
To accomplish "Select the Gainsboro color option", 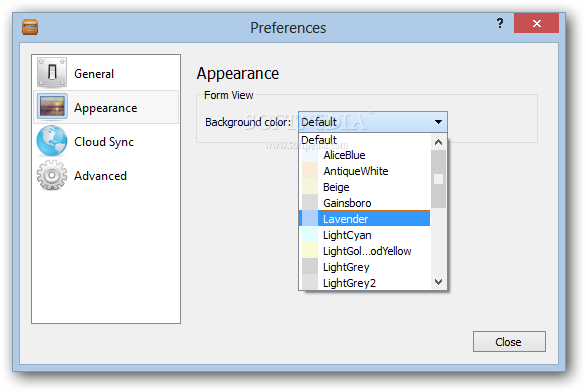I will (365, 203).
